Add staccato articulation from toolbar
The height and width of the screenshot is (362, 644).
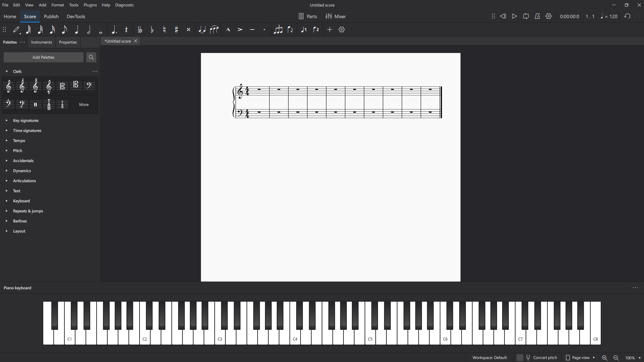[x=264, y=30]
